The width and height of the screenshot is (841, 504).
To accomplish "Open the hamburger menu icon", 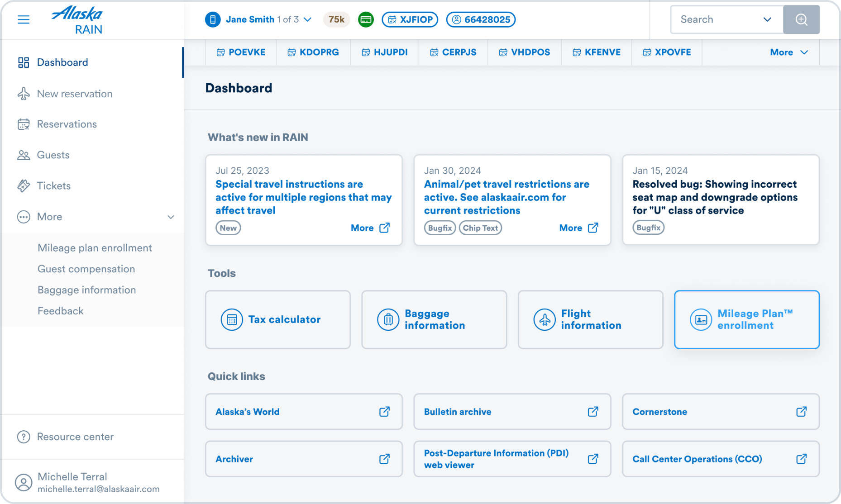I will click(24, 19).
